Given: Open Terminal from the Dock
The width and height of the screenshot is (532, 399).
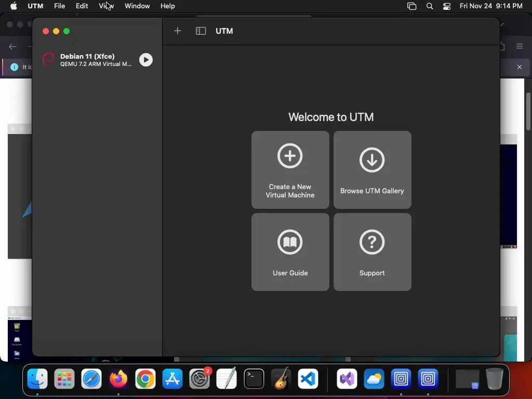Looking at the screenshot, I should [254, 379].
